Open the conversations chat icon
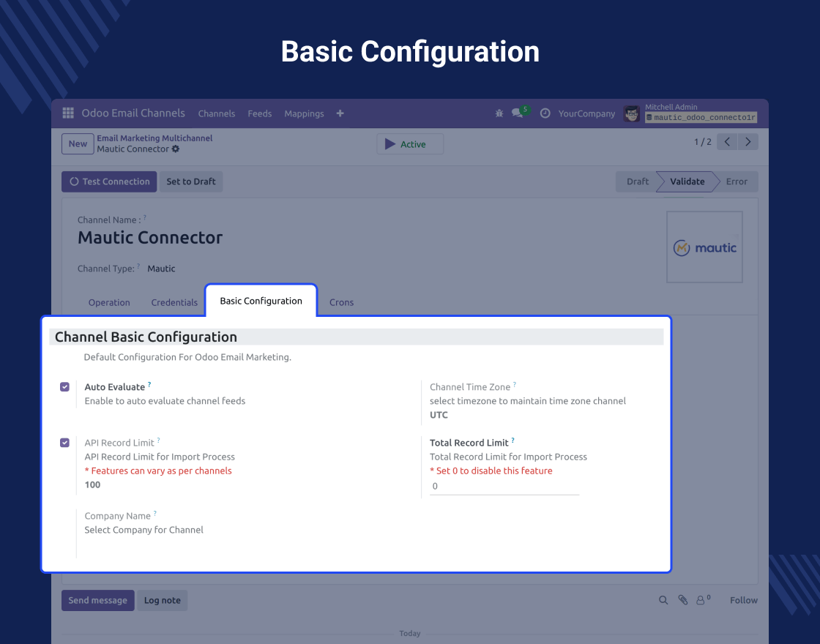 click(x=517, y=113)
